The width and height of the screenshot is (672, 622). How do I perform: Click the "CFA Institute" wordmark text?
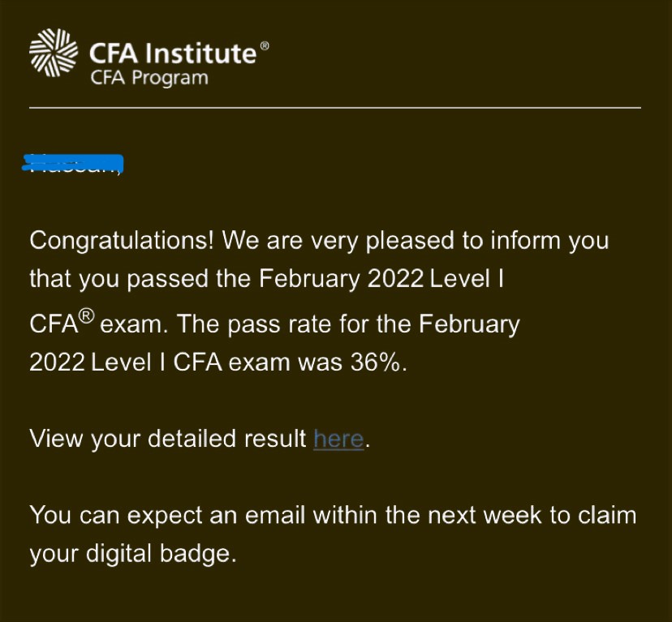[173, 54]
